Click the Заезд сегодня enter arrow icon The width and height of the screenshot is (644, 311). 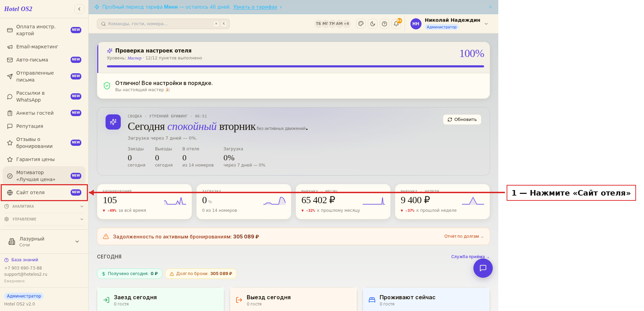pos(106,300)
